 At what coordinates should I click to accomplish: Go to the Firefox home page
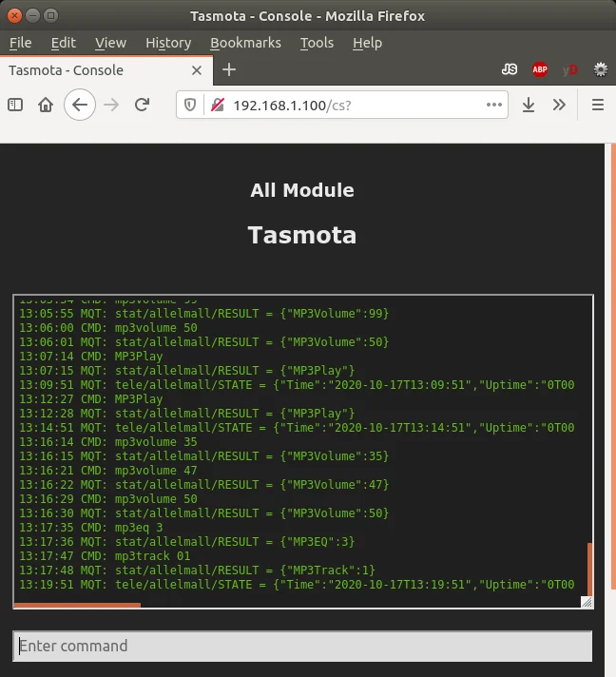[46, 105]
